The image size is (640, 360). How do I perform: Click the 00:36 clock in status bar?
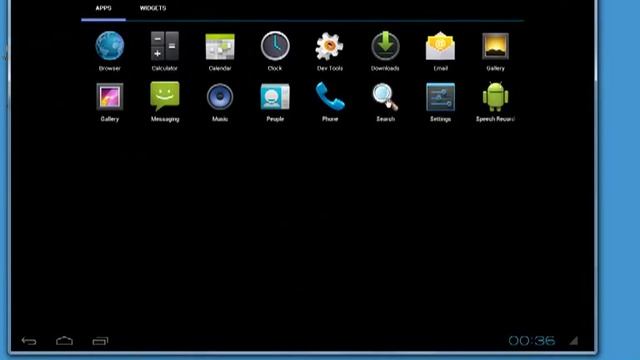[x=532, y=340]
